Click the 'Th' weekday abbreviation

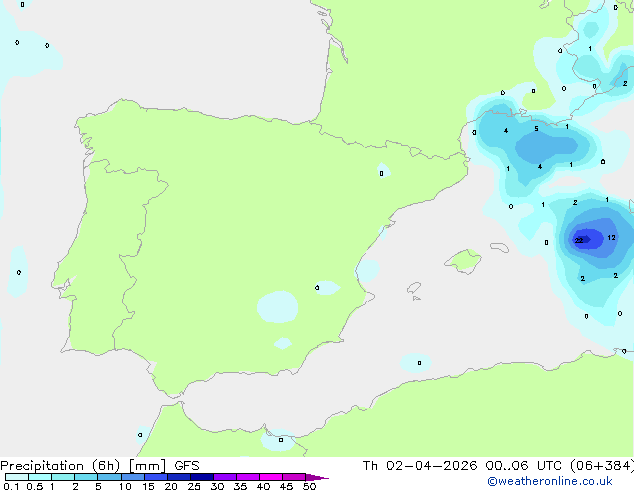(370, 466)
